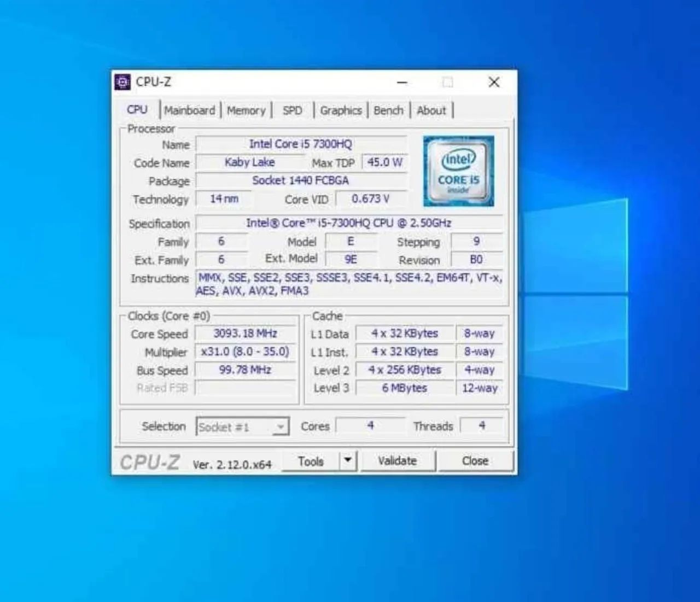Click the Bus Speed value '99.78 MHz'

(x=246, y=370)
